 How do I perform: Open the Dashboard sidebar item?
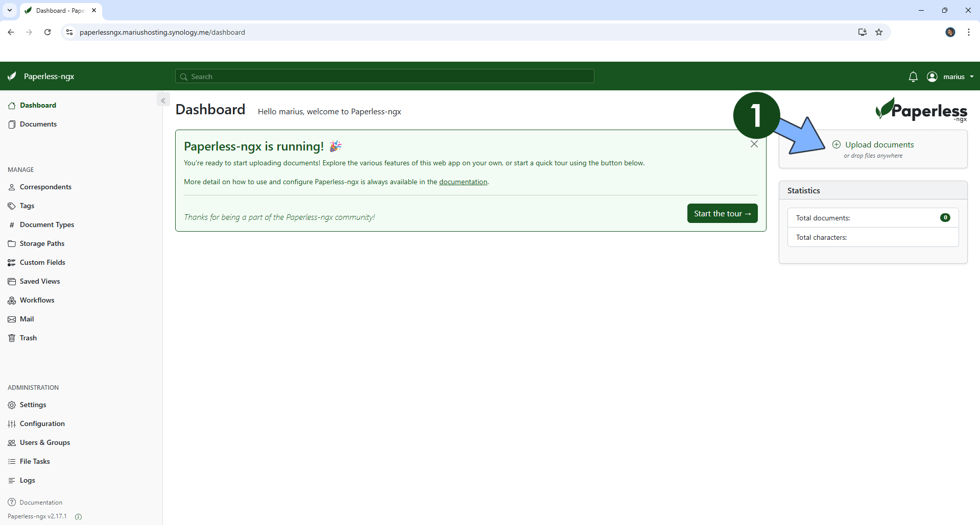click(x=38, y=105)
